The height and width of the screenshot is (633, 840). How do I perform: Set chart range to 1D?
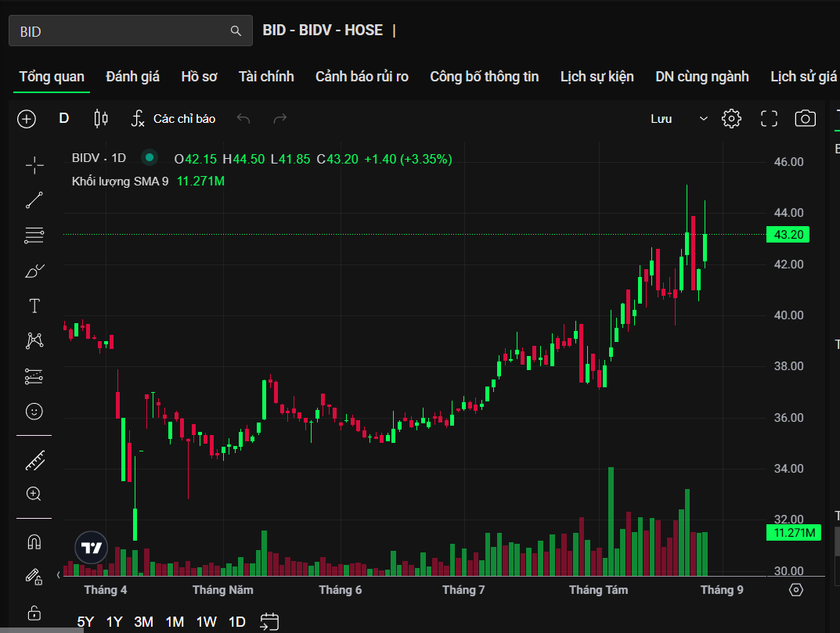(x=236, y=622)
